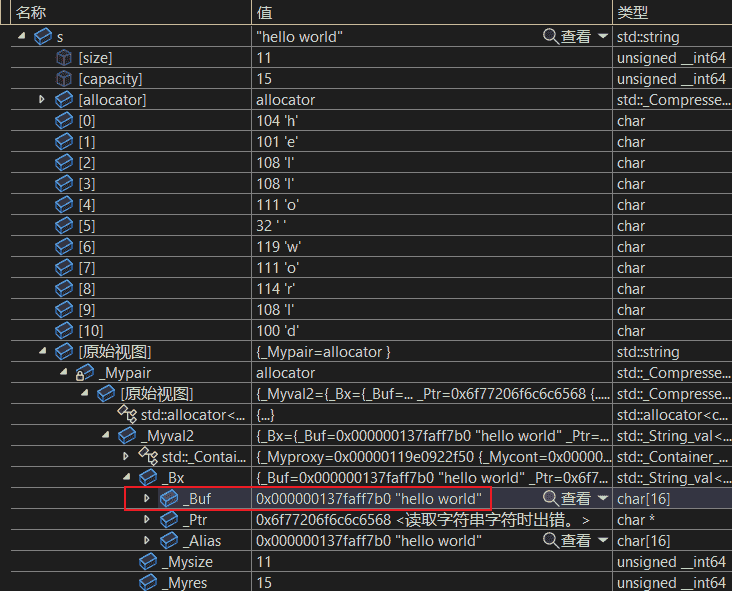This screenshot has width=732, height=591.
Task: Click the cube icon for element [8]
Action: pos(64,288)
